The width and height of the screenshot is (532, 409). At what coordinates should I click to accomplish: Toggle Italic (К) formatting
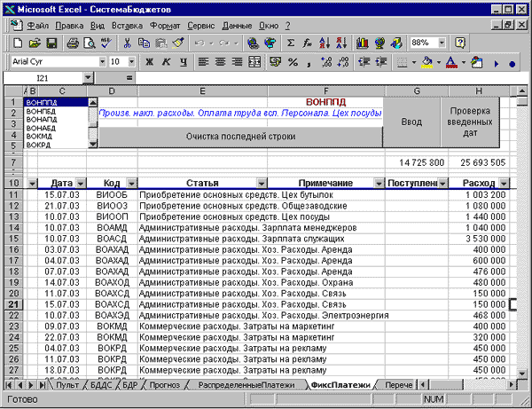click(167, 62)
